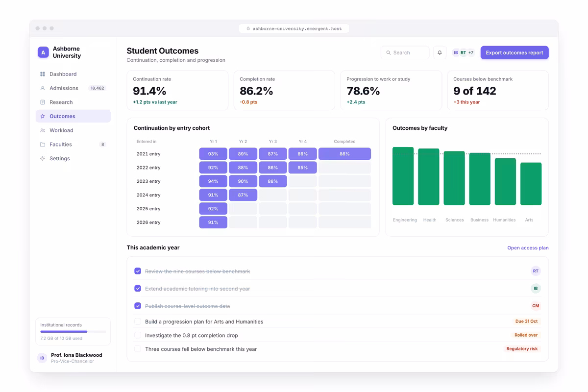Click the Engineering bar in faculty chart
This screenshot has height=392, width=588.
pos(403,176)
